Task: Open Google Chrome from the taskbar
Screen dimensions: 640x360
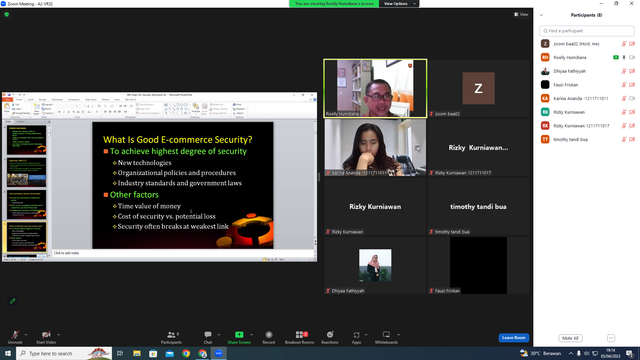Action: click(x=186, y=353)
